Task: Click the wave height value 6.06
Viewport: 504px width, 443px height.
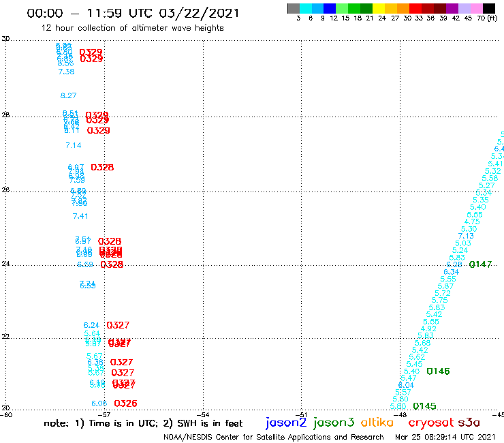Action: tap(99, 403)
